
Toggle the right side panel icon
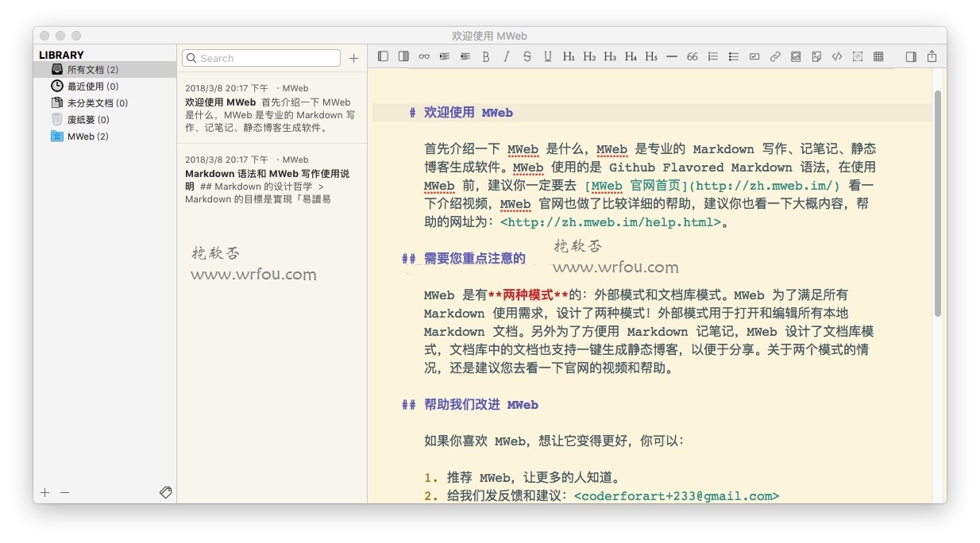[911, 56]
